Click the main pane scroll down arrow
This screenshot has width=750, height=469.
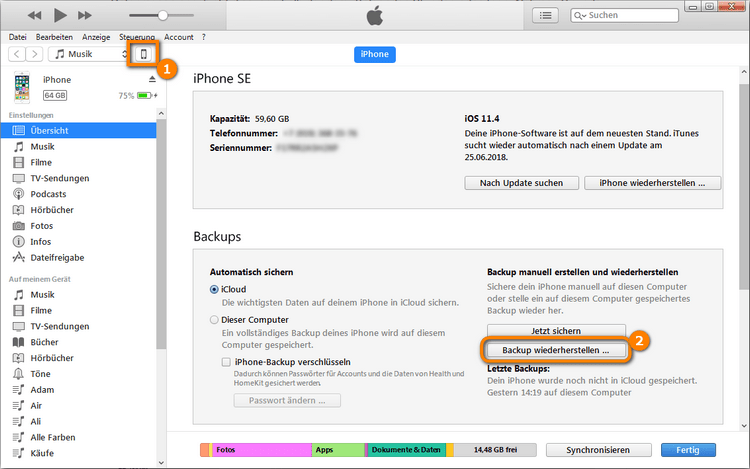[744, 425]
